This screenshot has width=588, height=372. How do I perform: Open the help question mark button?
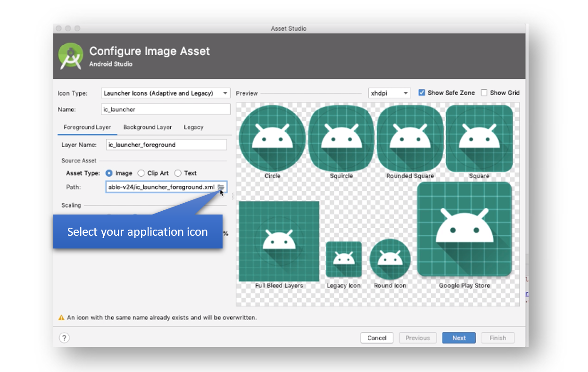click(64, 338)
